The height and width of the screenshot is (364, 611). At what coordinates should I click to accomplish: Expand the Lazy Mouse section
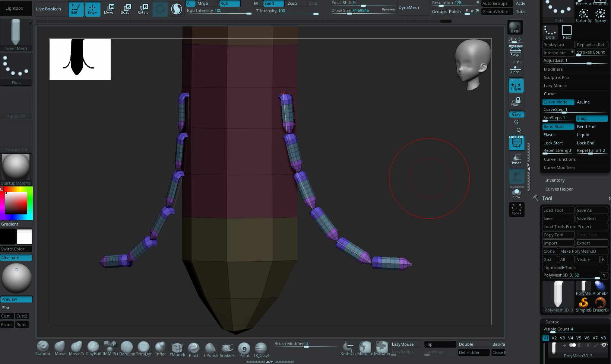click(555, 86)
